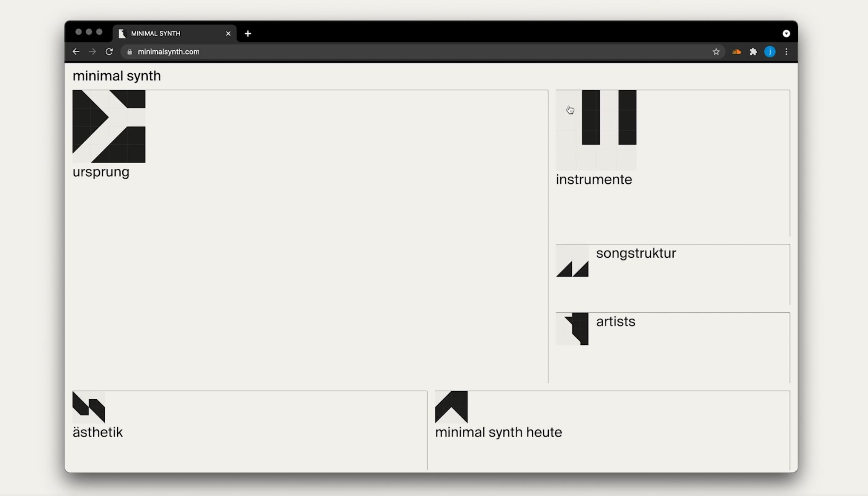868x496 pixels.
Task: Bookmark this page with the star
Action: (x=716, y=52)
